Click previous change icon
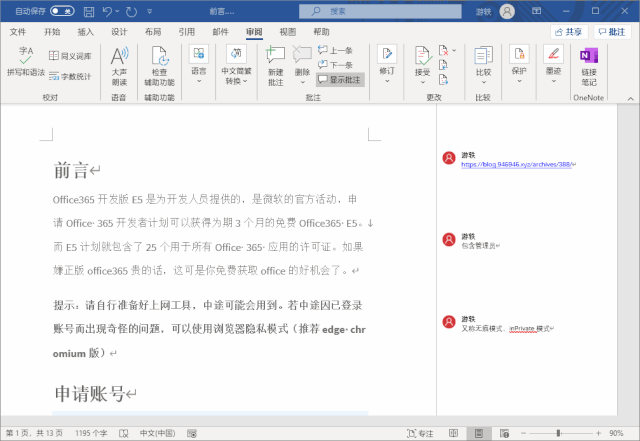This screenshot has height=441, width=640. coord(443,65)
